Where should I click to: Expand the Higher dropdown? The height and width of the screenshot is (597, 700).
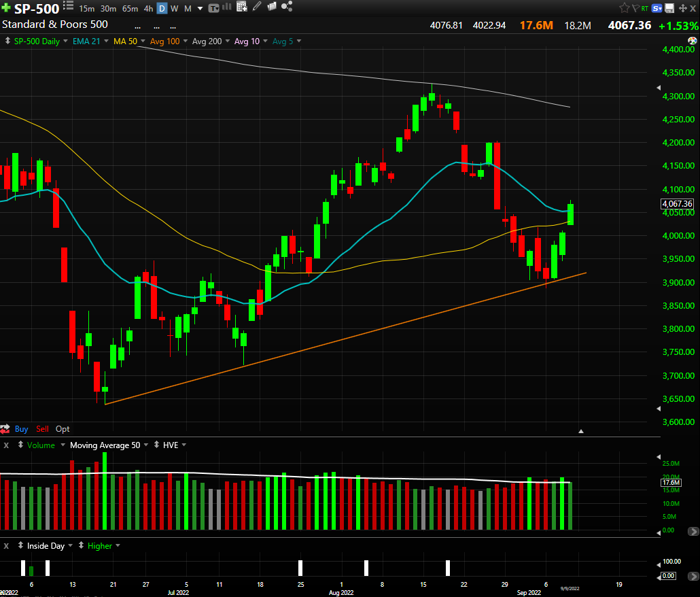(x=118, y=545)
